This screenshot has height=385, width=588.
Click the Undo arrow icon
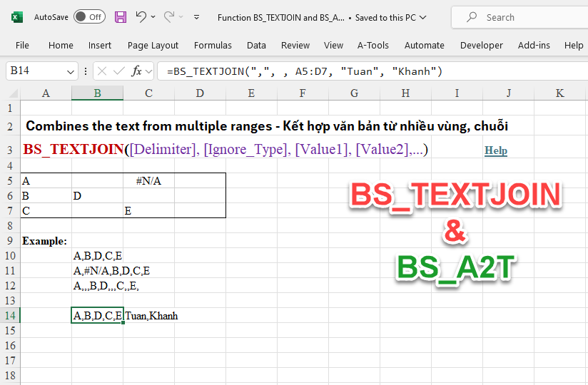141,16
